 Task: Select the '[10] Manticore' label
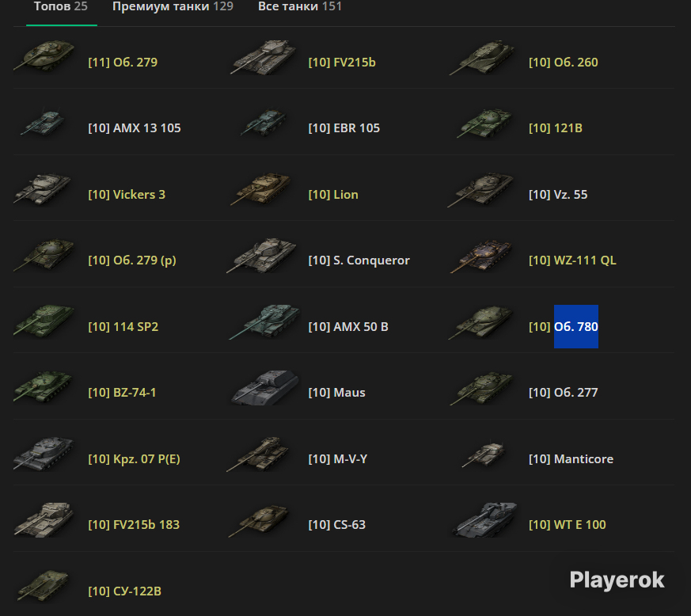pyautogui.click(x=571, y=459)
